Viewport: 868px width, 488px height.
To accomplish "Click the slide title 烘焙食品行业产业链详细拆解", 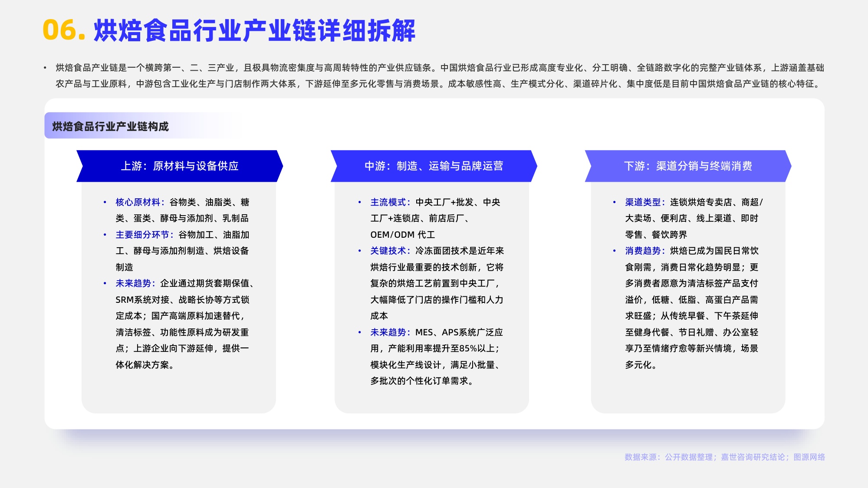I will (255, 30).
